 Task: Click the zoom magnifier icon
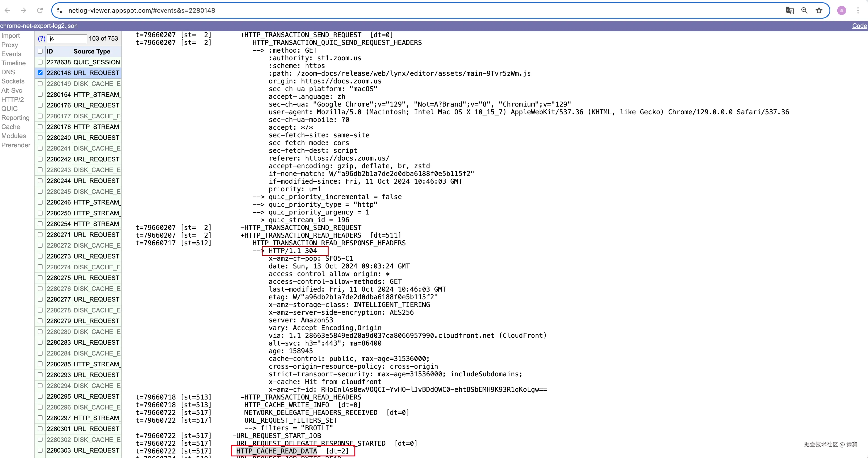point(804,10)
